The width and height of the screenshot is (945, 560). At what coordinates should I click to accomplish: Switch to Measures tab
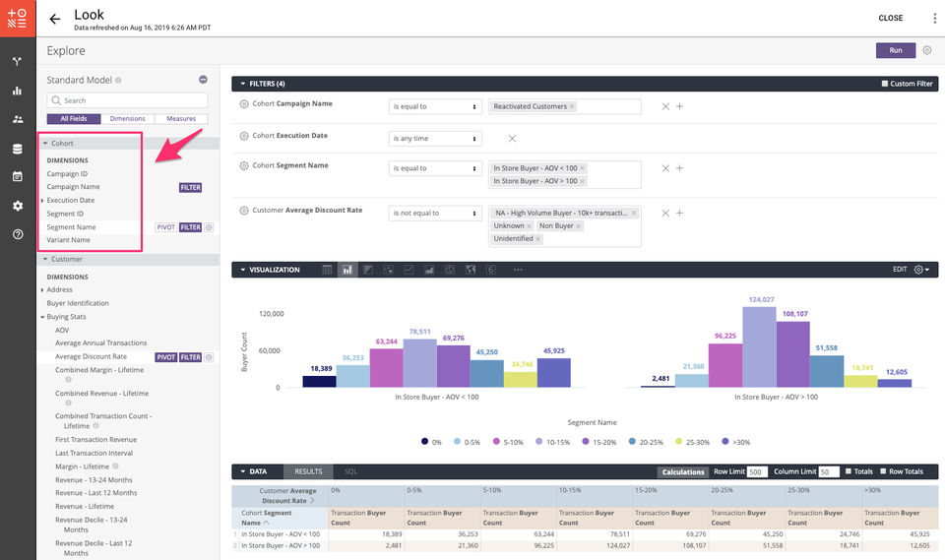tap(181, 119)
